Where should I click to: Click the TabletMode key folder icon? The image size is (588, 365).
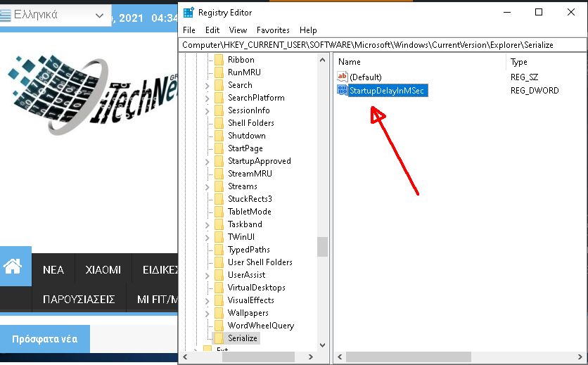219,212
